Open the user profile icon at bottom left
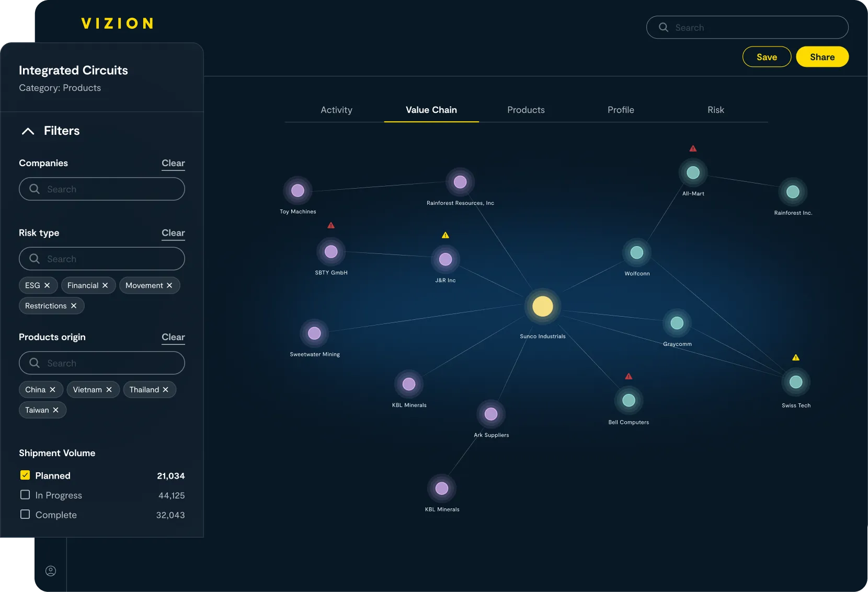The image size is (868, 592). click(x=50, y=571)
